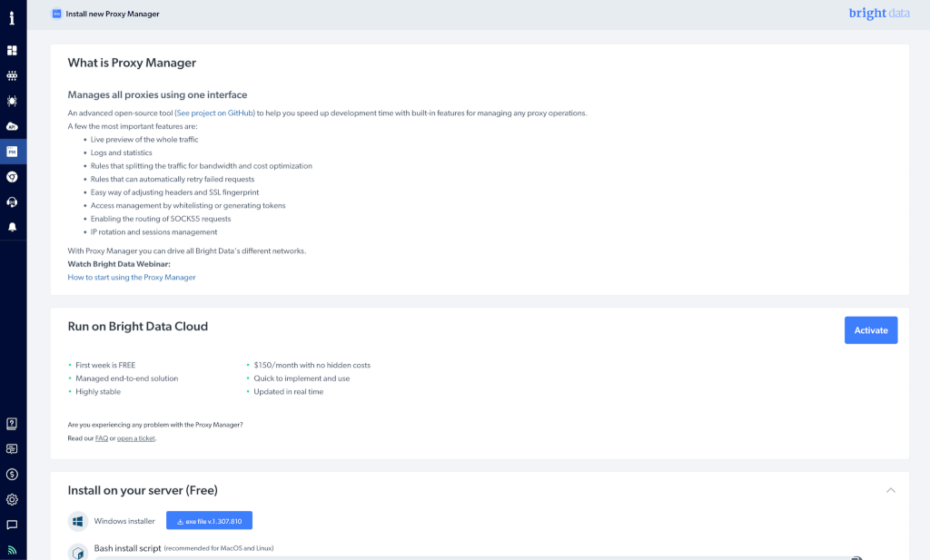Click the open a ticket link
This screenshot has height=560, width=930.
(x=136, y=438)
